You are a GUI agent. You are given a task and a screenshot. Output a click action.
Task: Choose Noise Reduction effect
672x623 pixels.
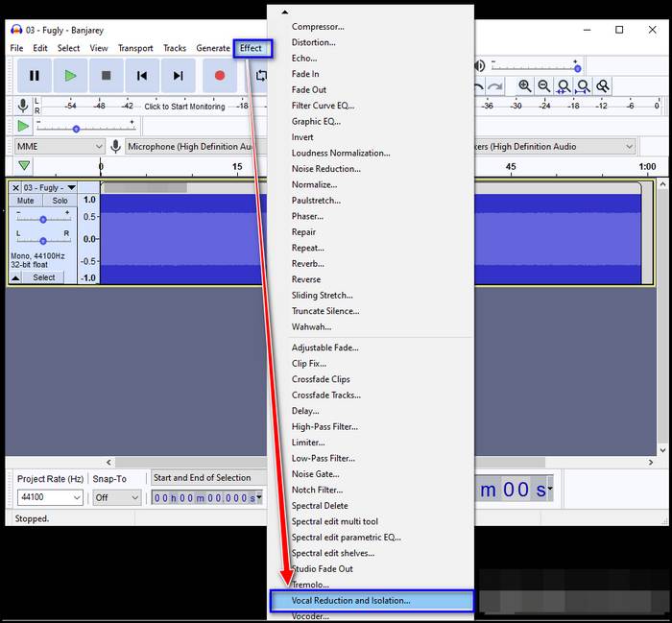pos(371,169)
